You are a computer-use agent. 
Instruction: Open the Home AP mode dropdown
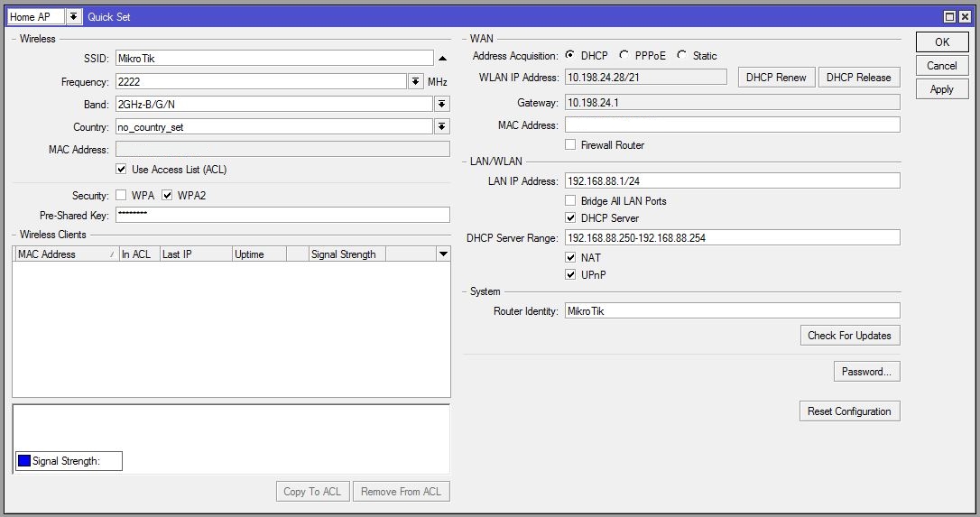73,17
